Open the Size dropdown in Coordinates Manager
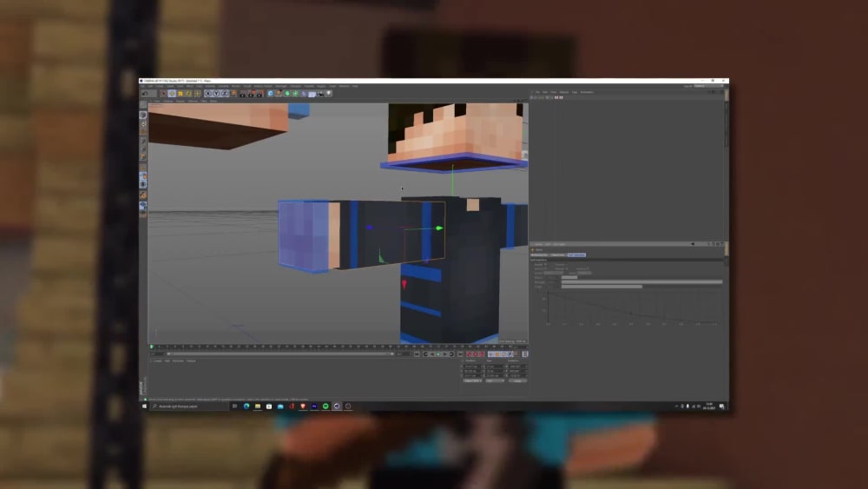Viewport: 868px width, 489px height. click(x=495, y=380)
